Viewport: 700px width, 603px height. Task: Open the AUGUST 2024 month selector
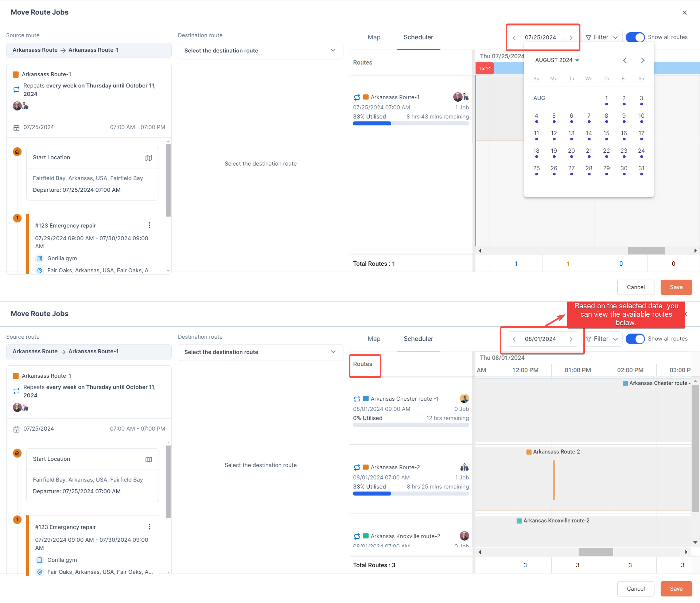pos(557,60)
